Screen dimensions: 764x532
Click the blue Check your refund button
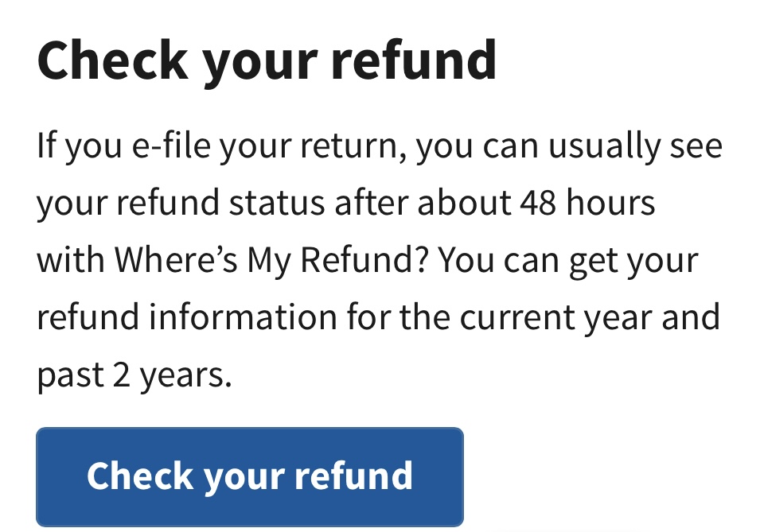[249, 477]
